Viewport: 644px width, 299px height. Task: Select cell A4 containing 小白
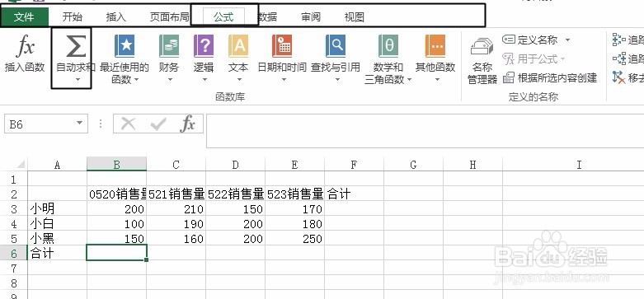coord(57,223)
